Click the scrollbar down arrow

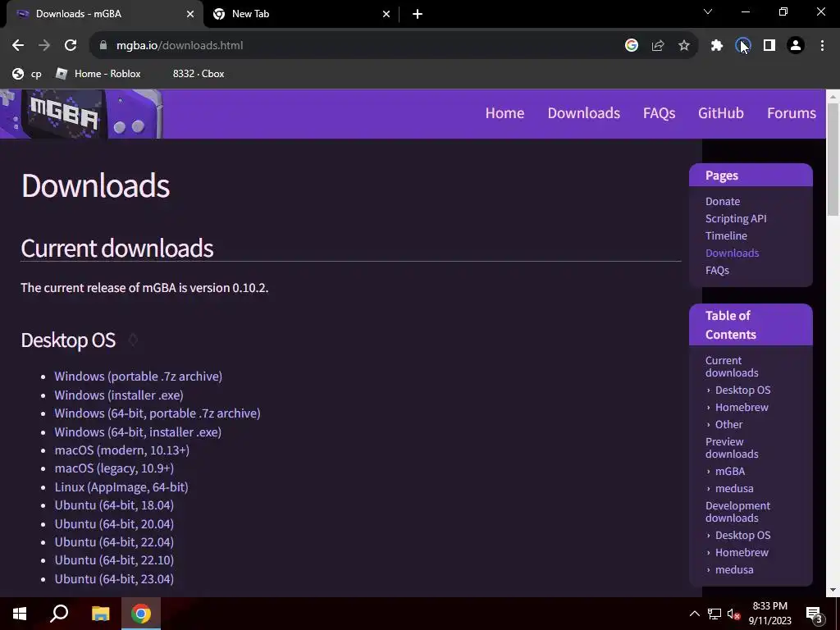click(833, 590)
